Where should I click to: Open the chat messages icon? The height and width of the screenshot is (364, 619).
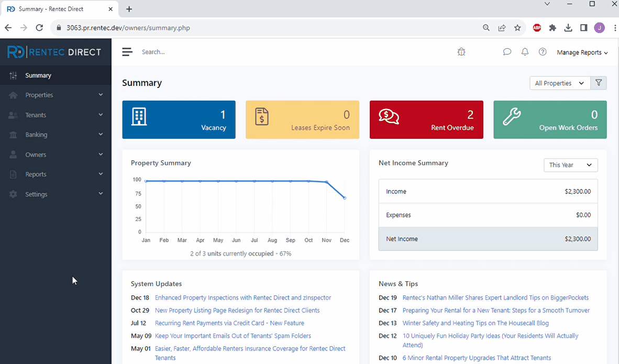coord(507,52)
